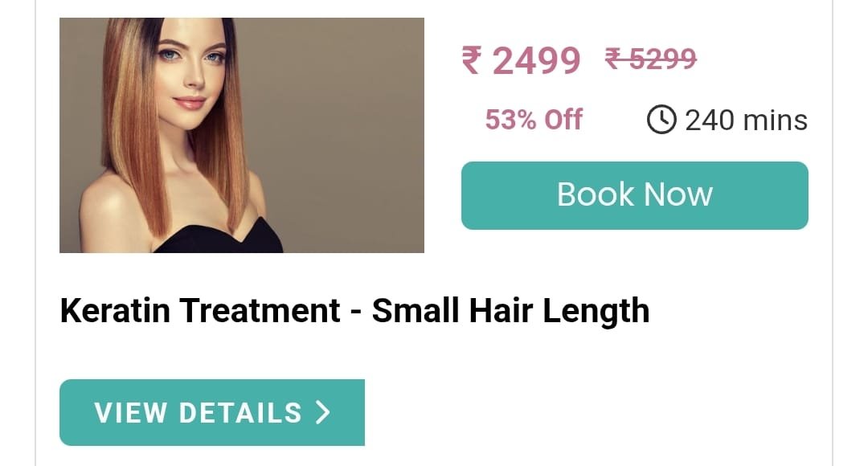Click the struck-through rupee symbol before 5299
Image resolution: width=868 pixels, height=466 pixels.
[615, 58]
